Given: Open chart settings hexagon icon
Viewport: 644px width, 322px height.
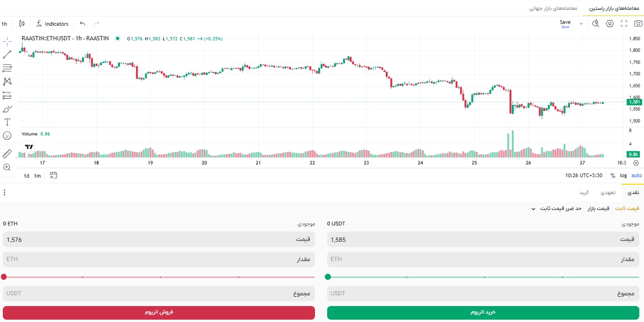Looking at the screenshot, I should (610, 23).
